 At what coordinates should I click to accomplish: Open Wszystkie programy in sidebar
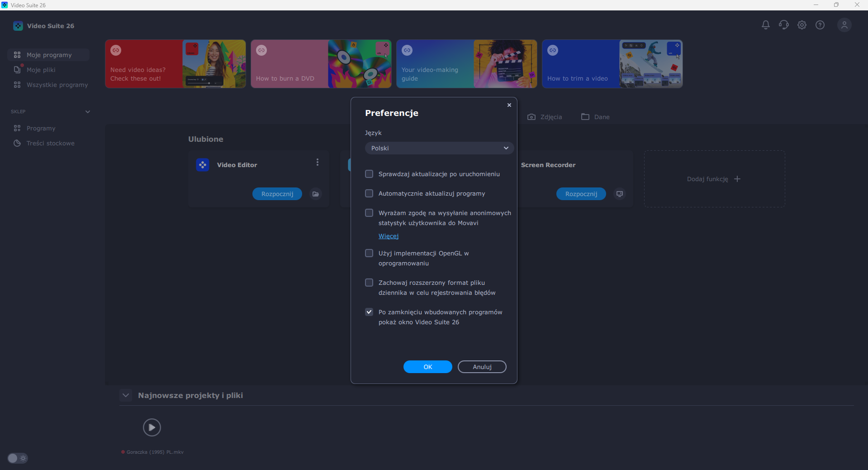48,85
